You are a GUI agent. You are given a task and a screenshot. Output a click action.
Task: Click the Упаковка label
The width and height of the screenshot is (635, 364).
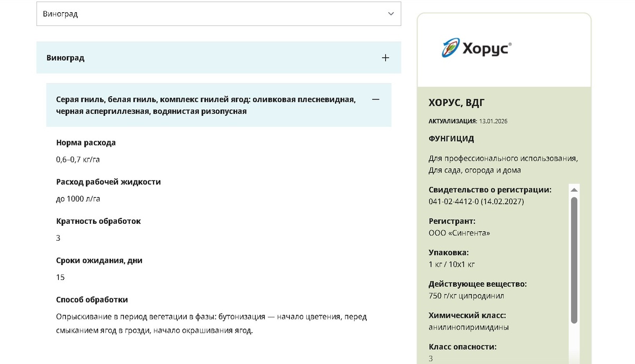[449, 252]
